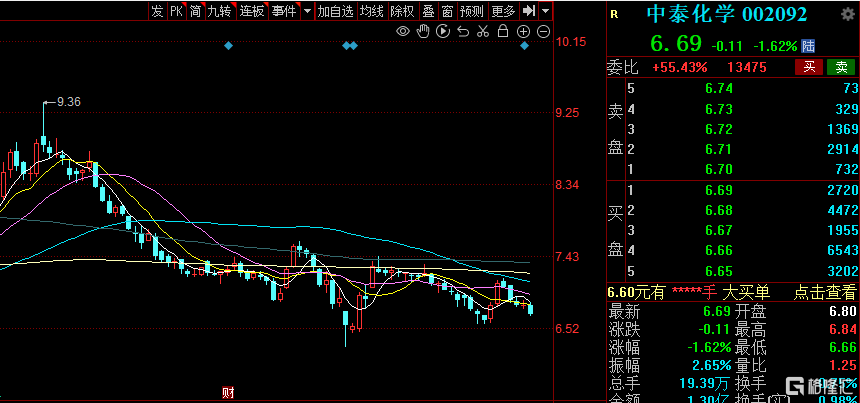Image resolution: width=860 pixels, height=403 pixels.
Task: Toggle the lock icon on chart toolbar
Action: pyautogui.click(x=502, y=31)
